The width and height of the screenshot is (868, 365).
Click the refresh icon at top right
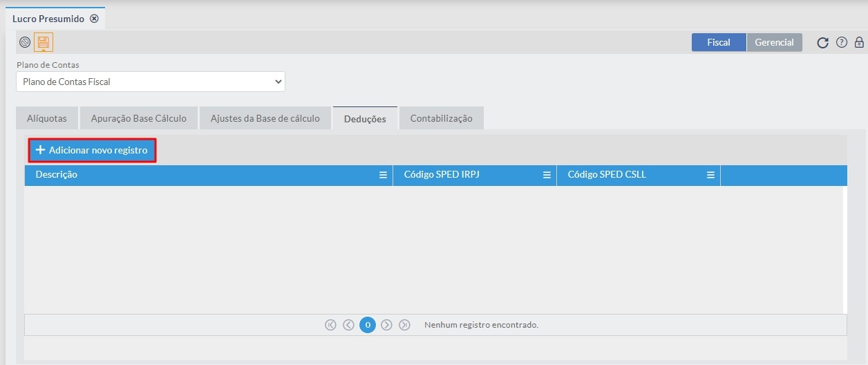point(822,43)
